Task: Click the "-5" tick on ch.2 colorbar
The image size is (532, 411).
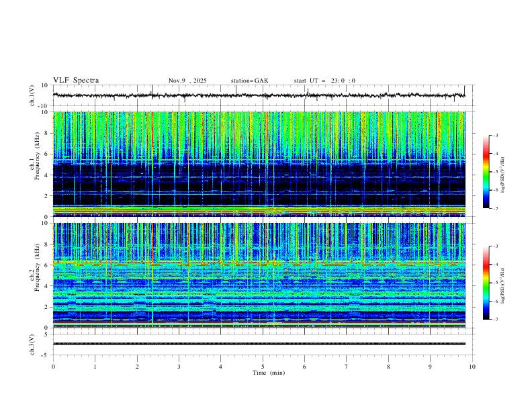Action: click(x=495, y=283)
